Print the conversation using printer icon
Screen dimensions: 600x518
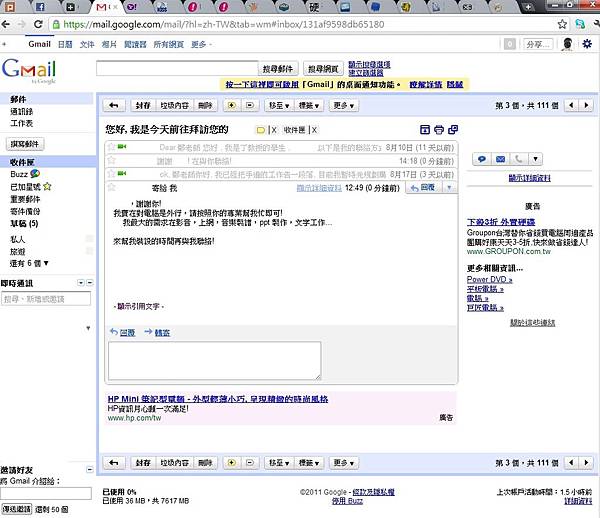439,130
